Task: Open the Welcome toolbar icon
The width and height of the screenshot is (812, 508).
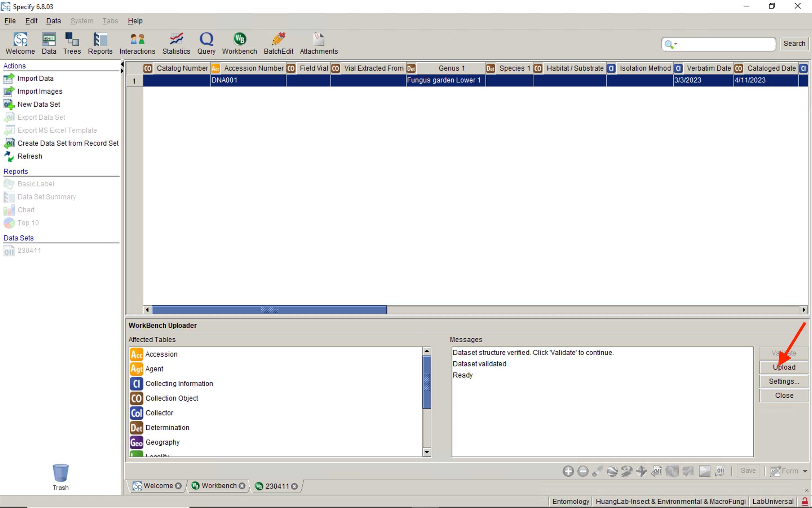Action: click(x=20, y=43)
